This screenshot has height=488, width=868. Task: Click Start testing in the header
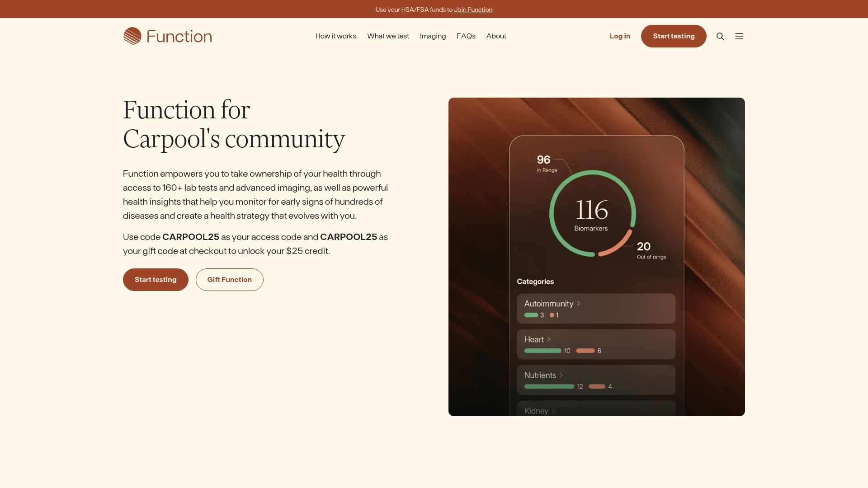click(x=674, y=36)
